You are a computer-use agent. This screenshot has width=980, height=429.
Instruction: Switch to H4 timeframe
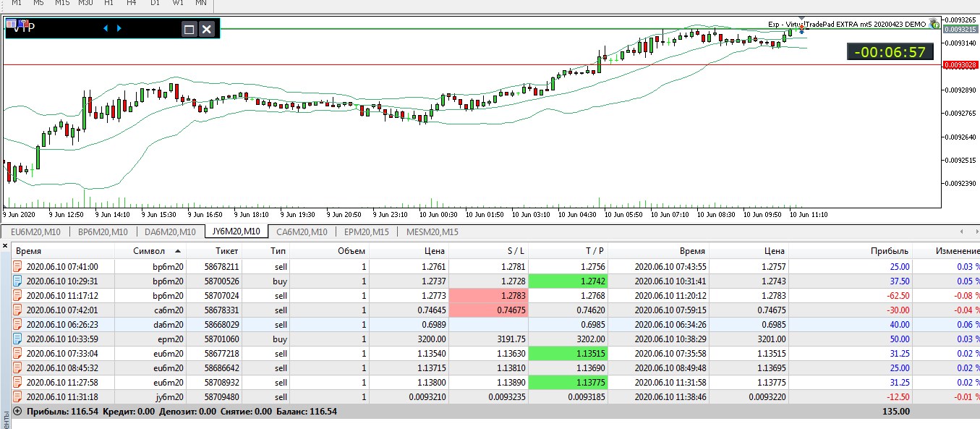pos(132,3)
